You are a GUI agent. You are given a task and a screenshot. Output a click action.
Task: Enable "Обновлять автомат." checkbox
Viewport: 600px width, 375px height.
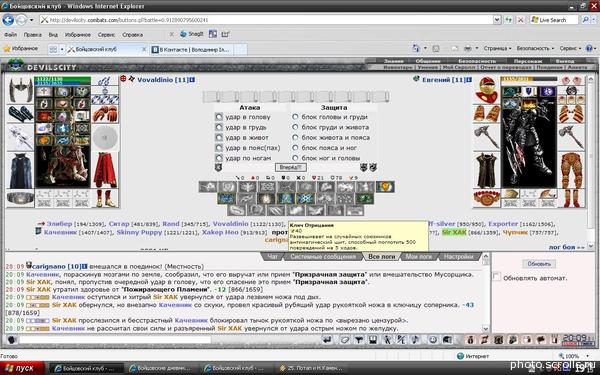click(497, 277)
